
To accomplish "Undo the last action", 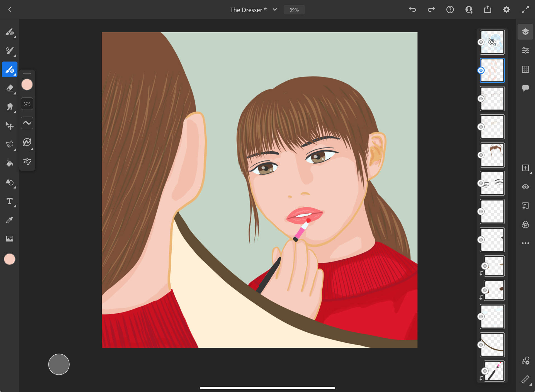I will click(412, 10).
